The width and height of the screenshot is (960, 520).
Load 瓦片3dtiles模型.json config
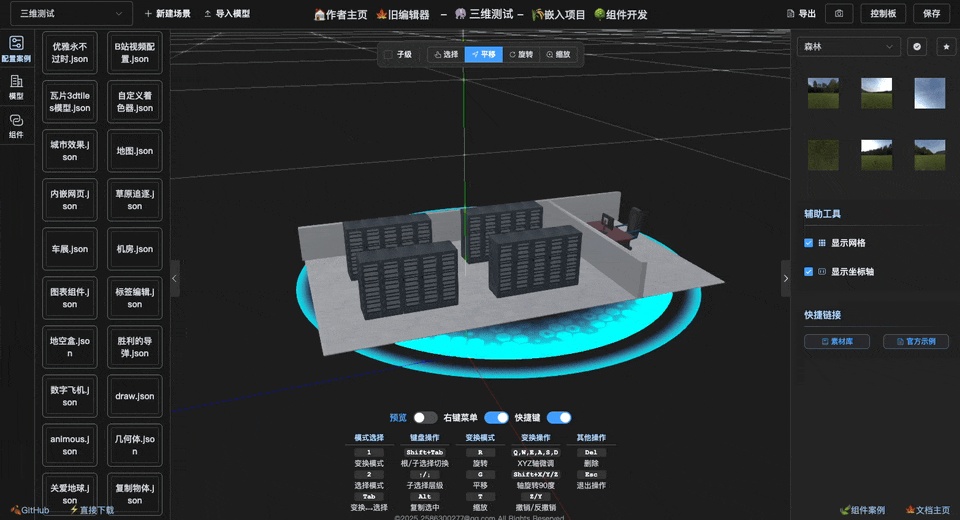click(70, 102)
